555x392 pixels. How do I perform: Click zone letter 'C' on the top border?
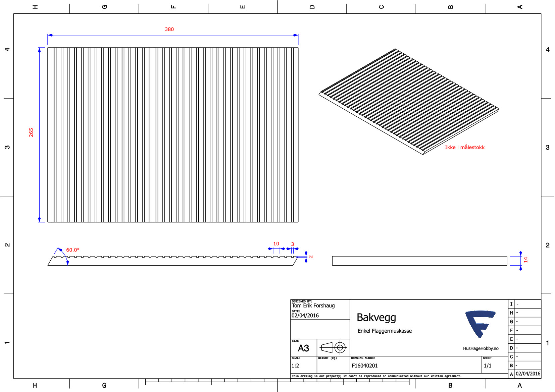(381, 7)
